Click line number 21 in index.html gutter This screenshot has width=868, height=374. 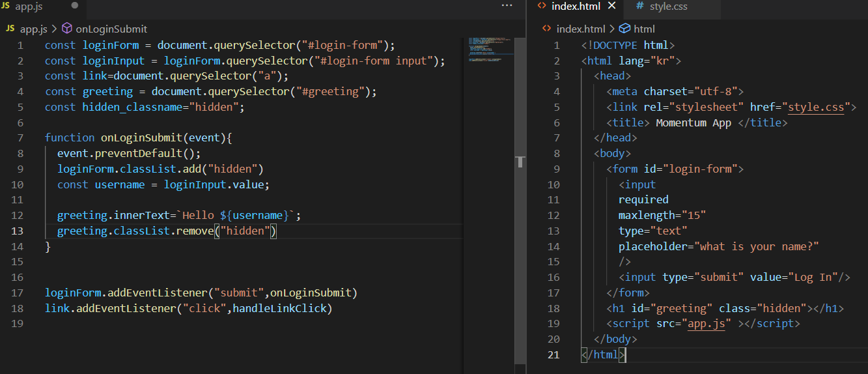553,354
